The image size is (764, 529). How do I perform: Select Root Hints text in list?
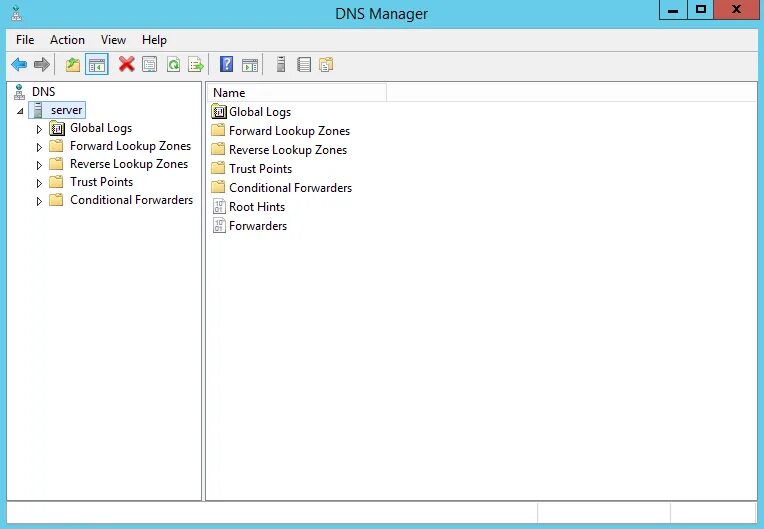[x=257, y=207]
